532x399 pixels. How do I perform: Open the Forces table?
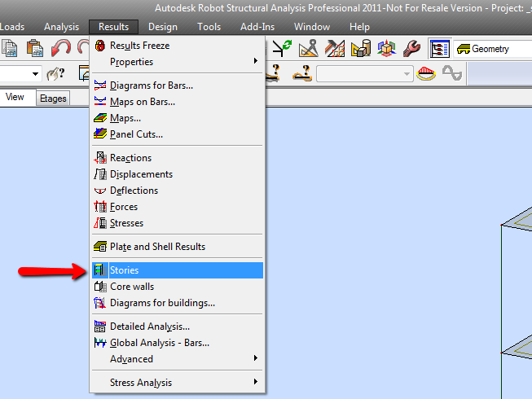[x=177, y=207]
